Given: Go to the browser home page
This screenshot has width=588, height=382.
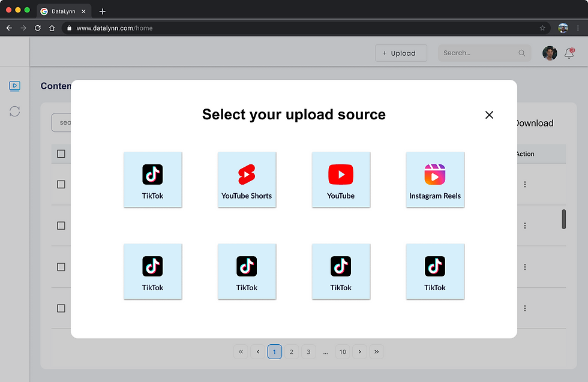Looking at the screenshot, I should (52, 28).
